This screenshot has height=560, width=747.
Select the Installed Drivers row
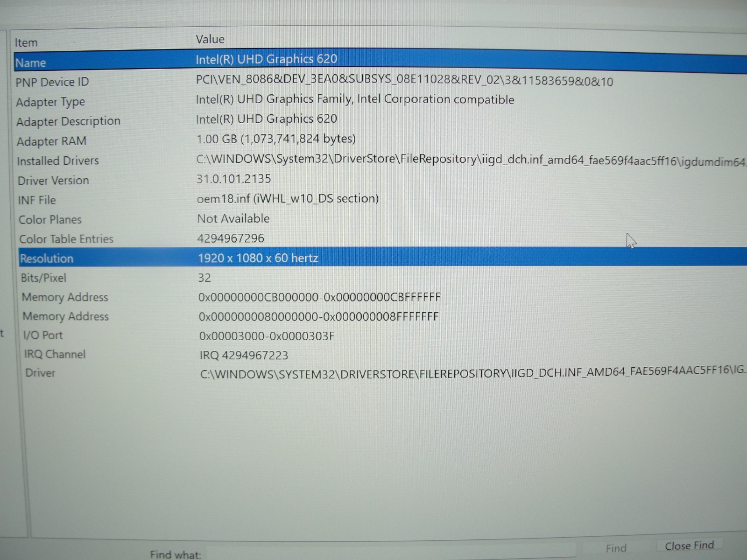[381, 161]
